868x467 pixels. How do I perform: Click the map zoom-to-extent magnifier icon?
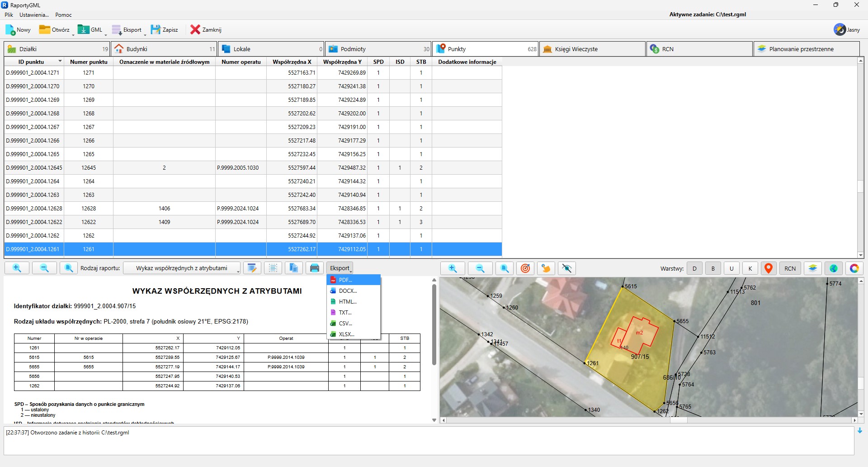tap(505, 268)
